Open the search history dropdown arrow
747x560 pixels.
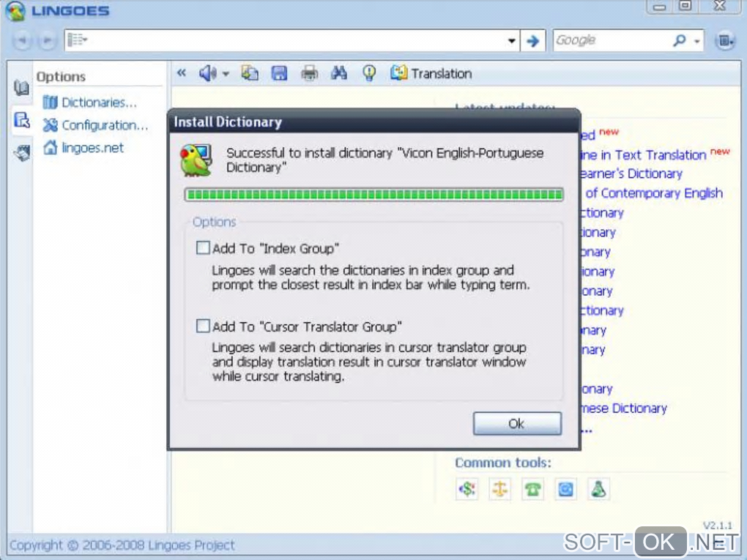(511, 41)
